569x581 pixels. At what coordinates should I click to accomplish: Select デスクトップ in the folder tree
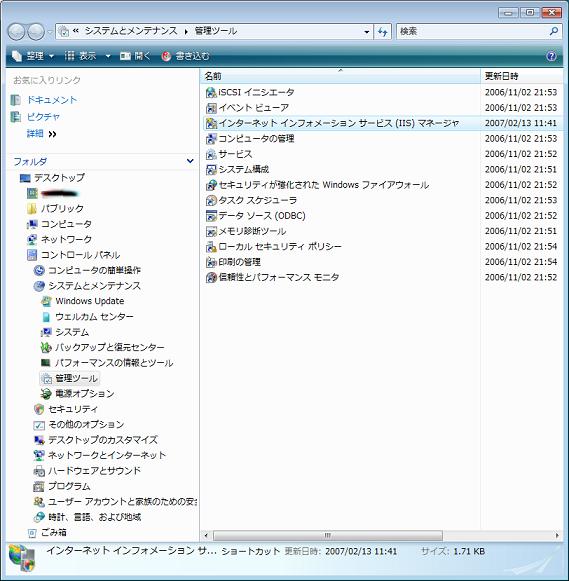(x=59, y=178)
